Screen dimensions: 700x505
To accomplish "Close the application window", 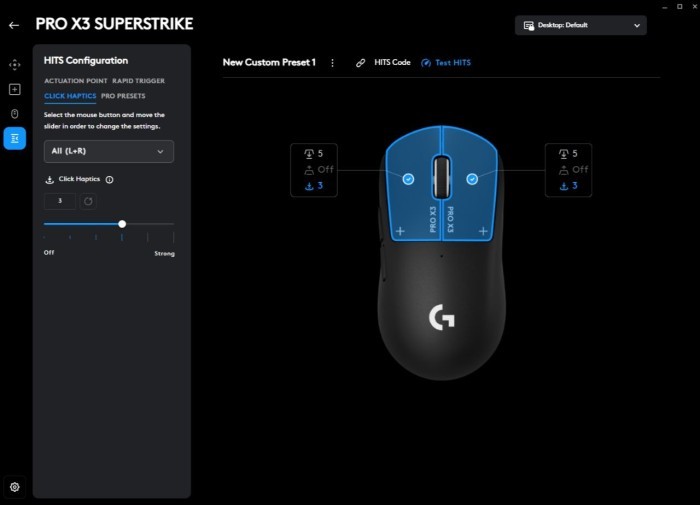I will [695, 7].
